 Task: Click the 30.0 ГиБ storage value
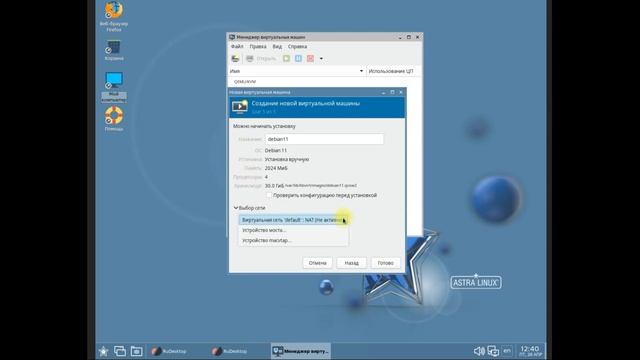[x=274, y=186]
